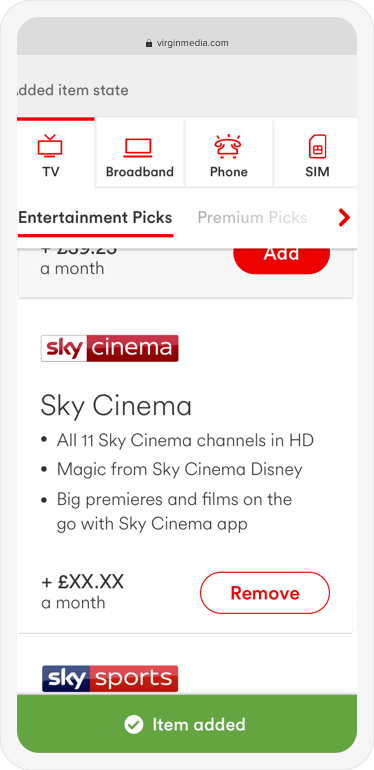Click the virginmedia.com address bar

point(187,43)
